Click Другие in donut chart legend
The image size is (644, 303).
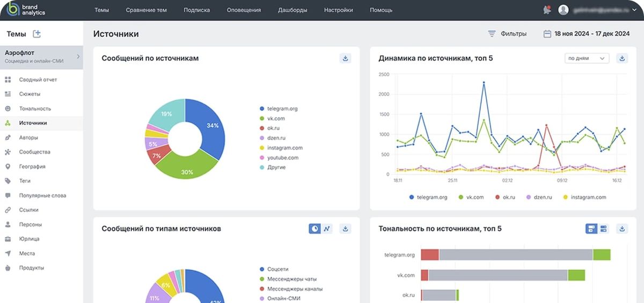pyautogui.click(x=272, y=168)
